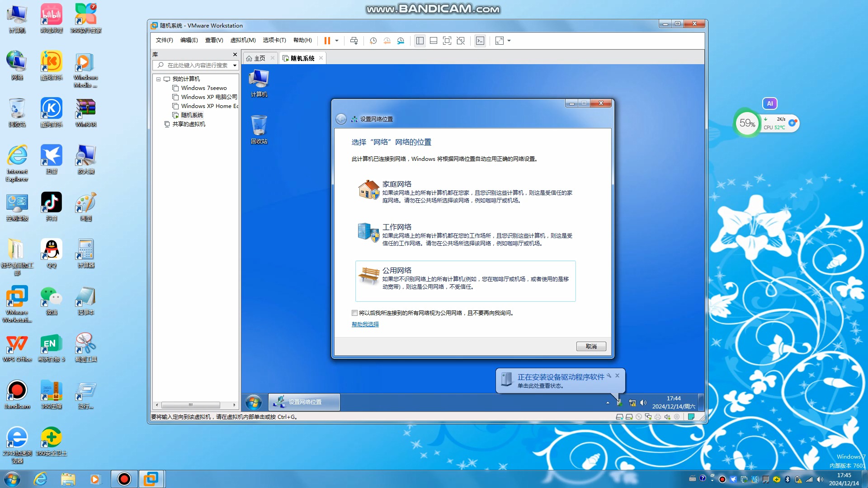This screenshot has height=488, width=868.
Task: Toggle the thumbnail bar view icon
Action: pos(434,41)
